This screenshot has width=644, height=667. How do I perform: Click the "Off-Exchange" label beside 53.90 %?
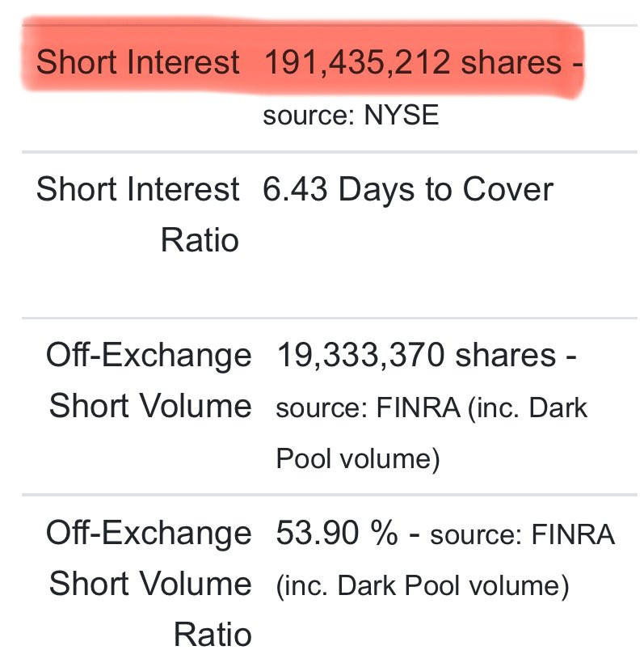[149, 533]
